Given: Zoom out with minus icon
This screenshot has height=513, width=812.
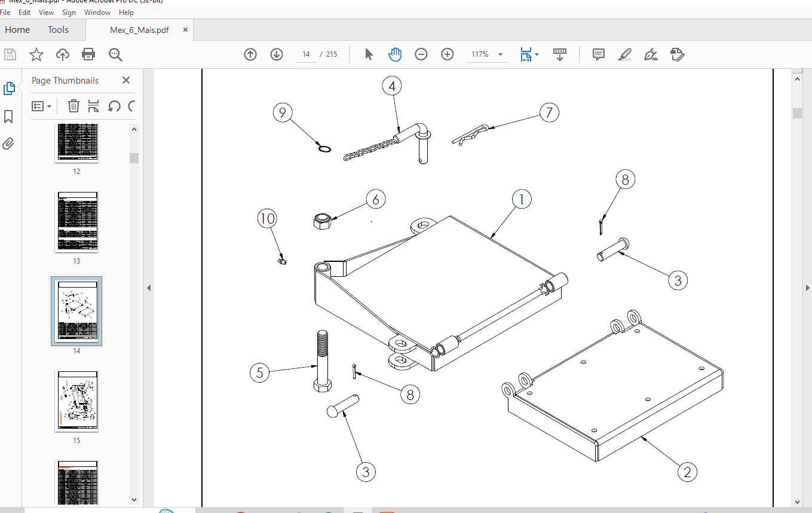Looking at the screenshot, I should pyautogui.click(x=421, y=54).
